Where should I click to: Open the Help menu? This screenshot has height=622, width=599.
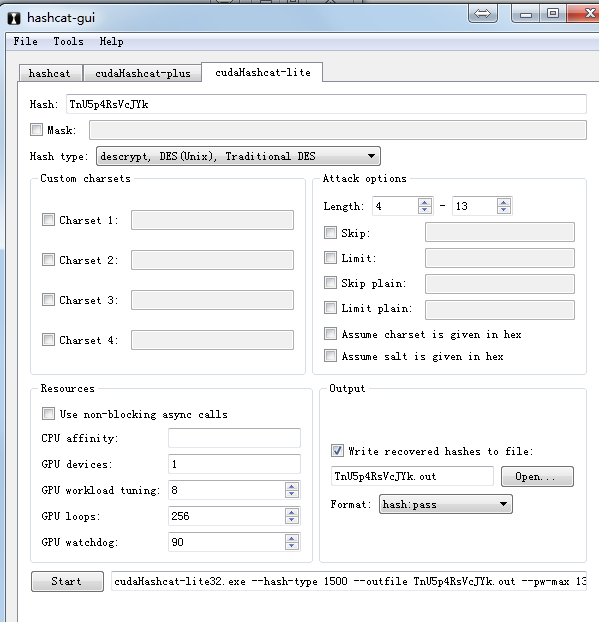111,41
